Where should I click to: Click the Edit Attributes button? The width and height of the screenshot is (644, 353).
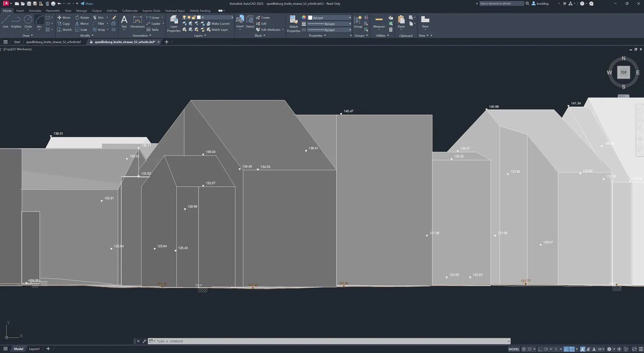(268, 30)
